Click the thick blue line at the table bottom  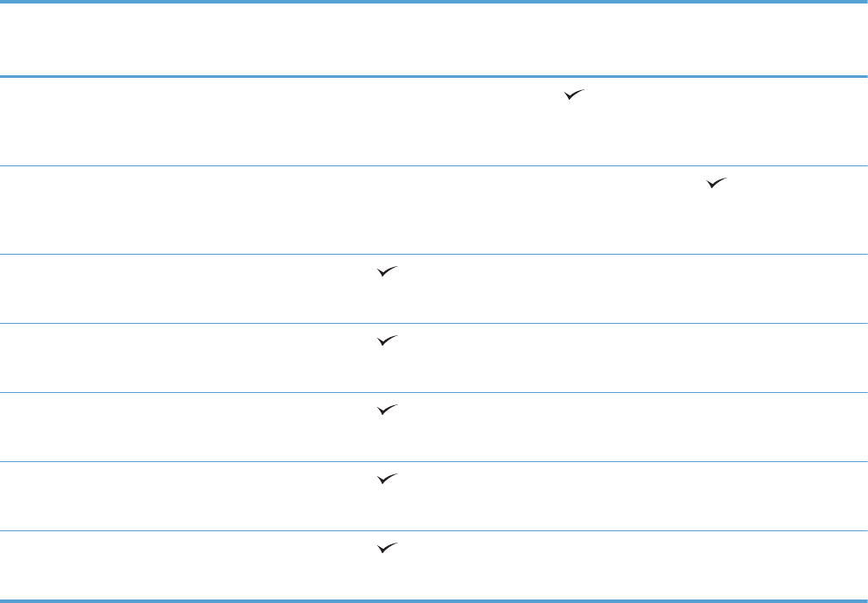pyautogui.click(x=434, y=600)
